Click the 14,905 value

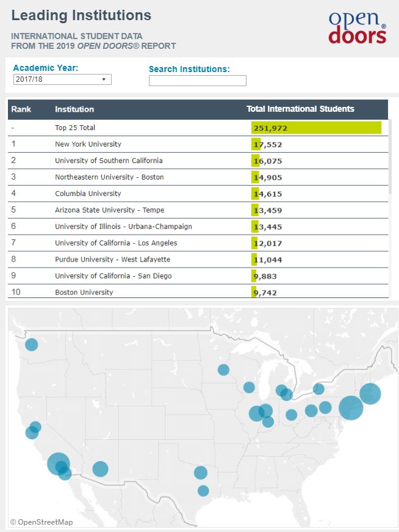point(268,178)
